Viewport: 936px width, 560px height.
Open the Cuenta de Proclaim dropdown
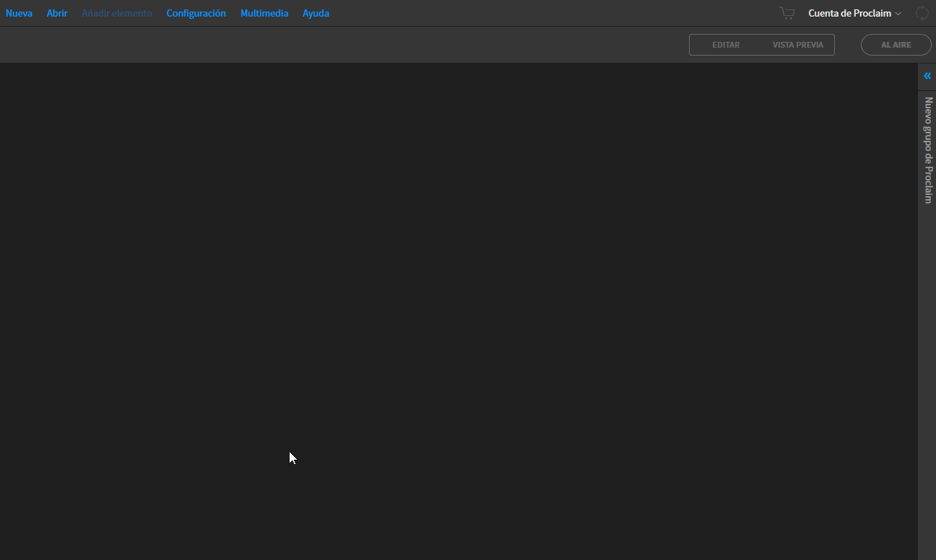(854, 13)
